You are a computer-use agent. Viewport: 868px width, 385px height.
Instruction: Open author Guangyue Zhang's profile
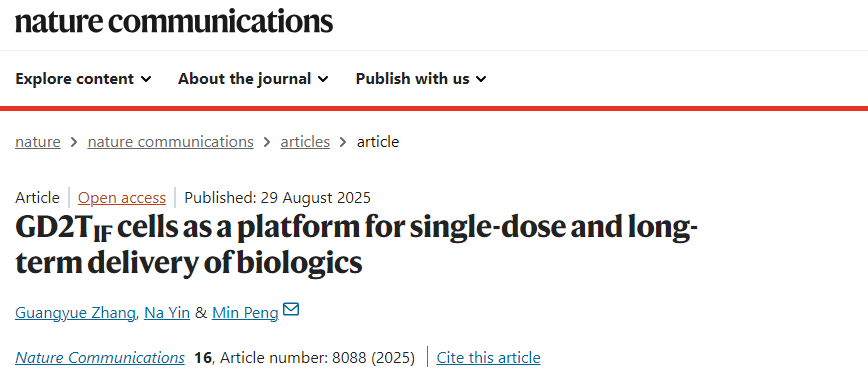(x=75, y=313)
